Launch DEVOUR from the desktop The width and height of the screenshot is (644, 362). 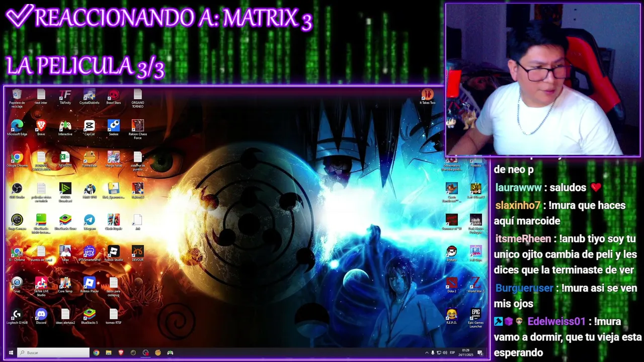[x=137, y=254]
